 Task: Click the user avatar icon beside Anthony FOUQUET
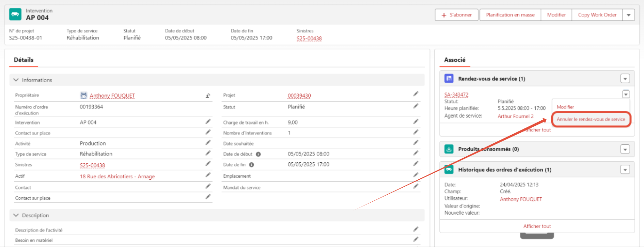(x=84, y=95)
